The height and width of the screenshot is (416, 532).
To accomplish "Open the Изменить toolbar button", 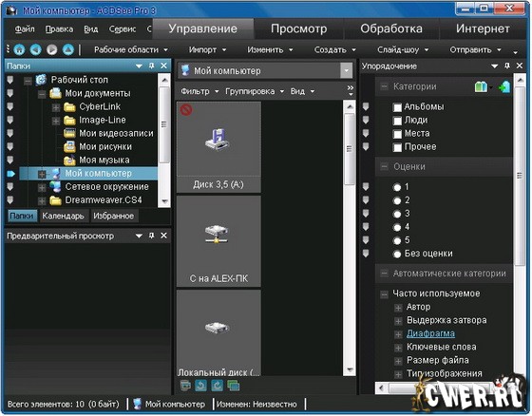I will (x=270, y=50).
